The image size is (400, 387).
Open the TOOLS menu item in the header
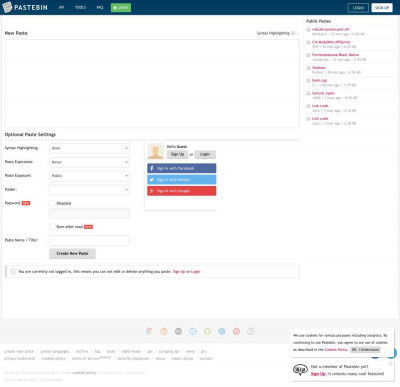tap(80, 7)
